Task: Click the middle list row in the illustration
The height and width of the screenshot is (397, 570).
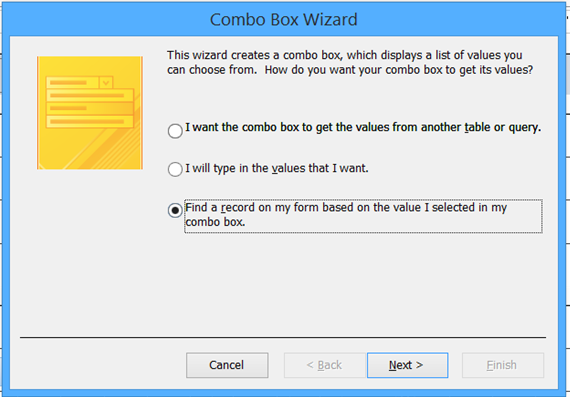Action: click(90, 108)
